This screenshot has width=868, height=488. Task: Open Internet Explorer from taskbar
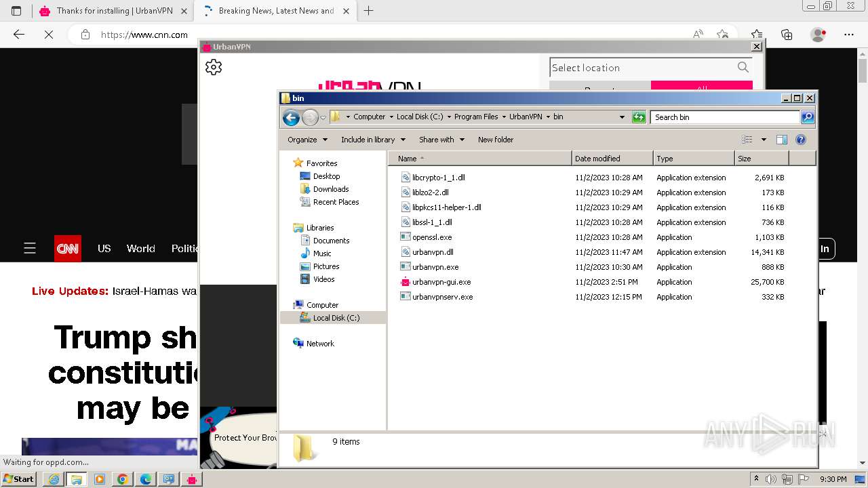point(54,479)
